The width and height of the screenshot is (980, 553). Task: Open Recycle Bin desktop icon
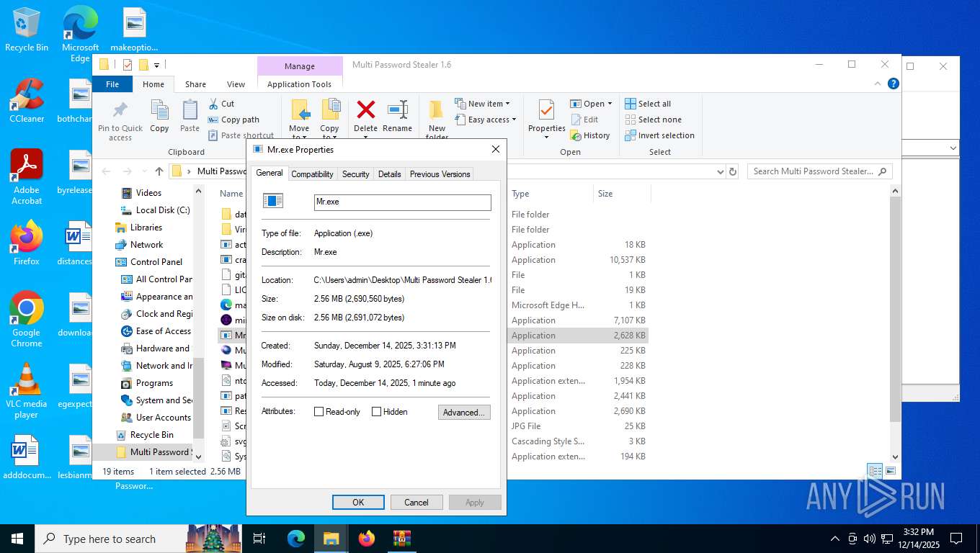coord(27,30)
